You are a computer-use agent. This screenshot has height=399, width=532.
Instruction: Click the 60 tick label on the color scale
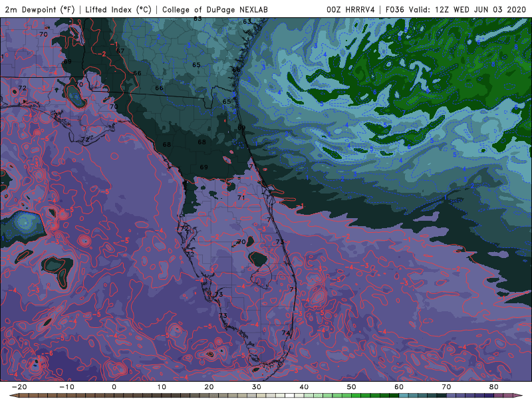click(399, 387)
